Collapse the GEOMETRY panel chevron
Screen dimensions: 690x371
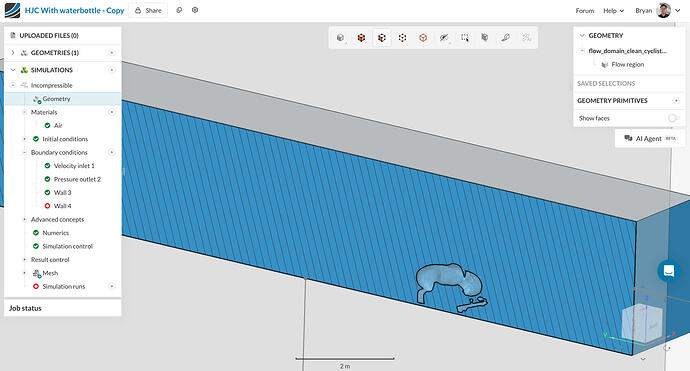pyautogui.click(x=582, y=35)
